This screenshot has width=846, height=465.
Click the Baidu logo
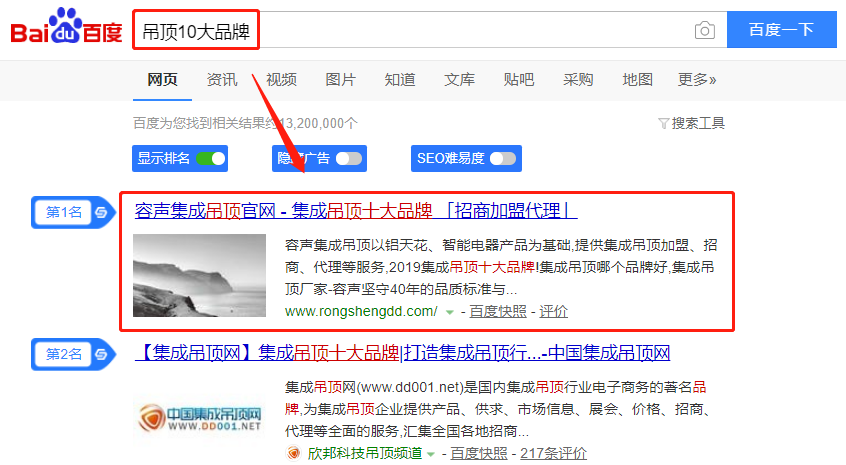(66, 26)
